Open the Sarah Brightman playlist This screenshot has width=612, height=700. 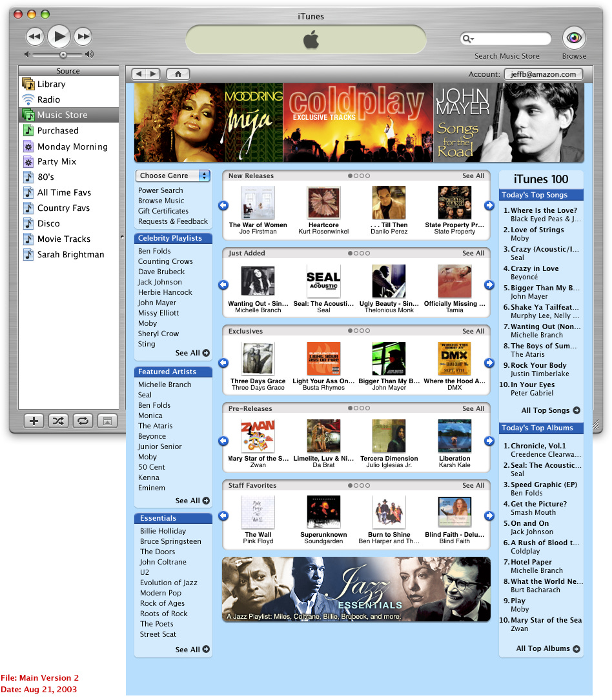pos(69,254)
